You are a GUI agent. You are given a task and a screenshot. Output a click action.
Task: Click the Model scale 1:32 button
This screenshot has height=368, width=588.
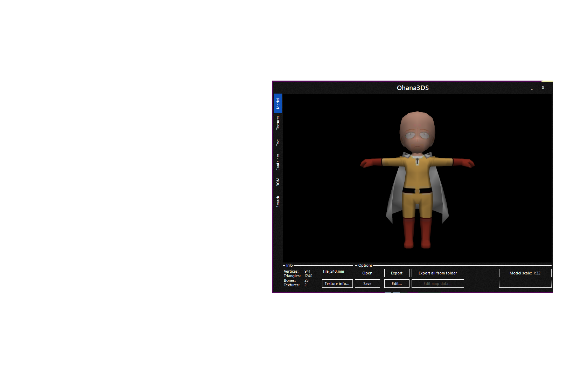(x=525, y=273)
